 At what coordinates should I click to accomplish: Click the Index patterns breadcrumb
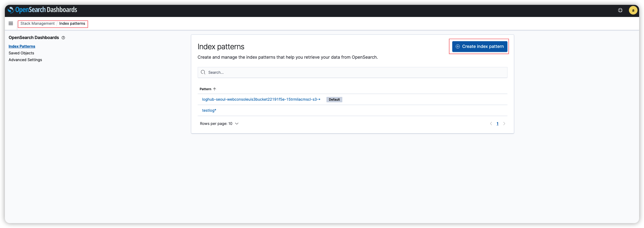click(x=72, y=23)
